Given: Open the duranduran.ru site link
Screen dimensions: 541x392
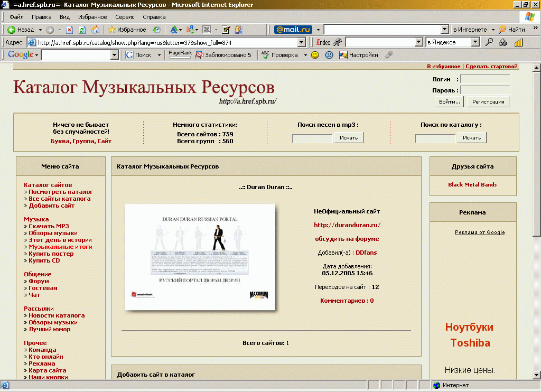Looking at the screenshot, I should [347, 225].
